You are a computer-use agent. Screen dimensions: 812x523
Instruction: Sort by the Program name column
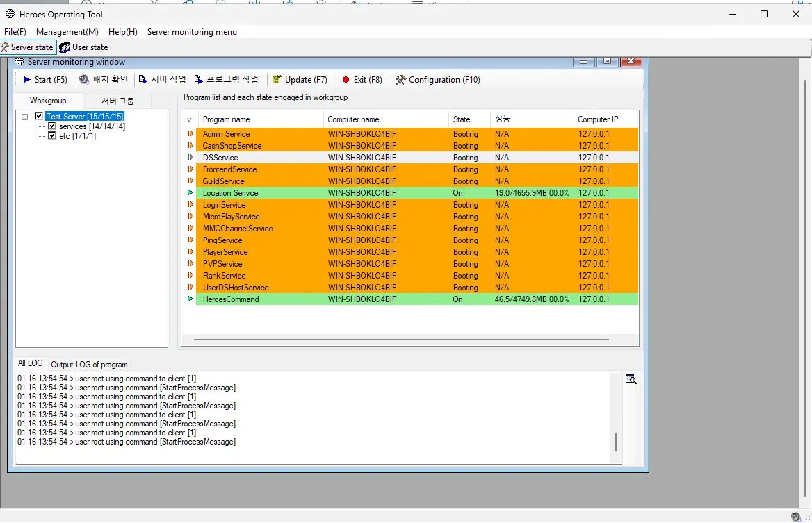point(260,119)
